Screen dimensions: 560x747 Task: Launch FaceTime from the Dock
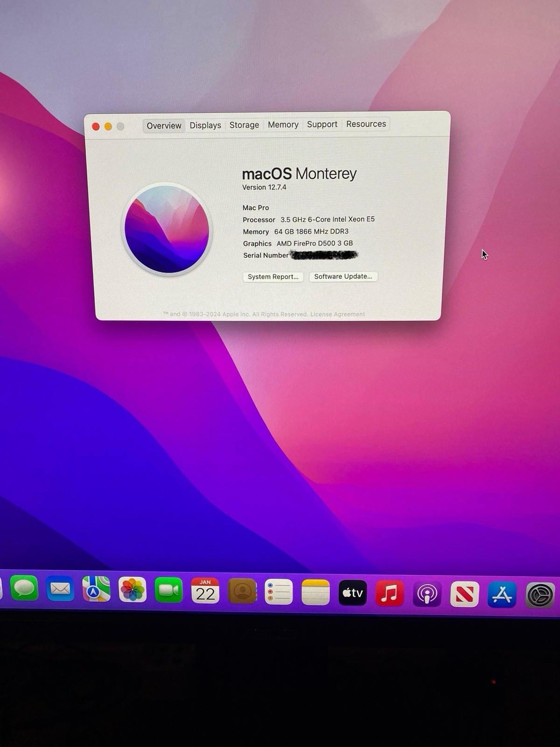[x=169, y=590]
